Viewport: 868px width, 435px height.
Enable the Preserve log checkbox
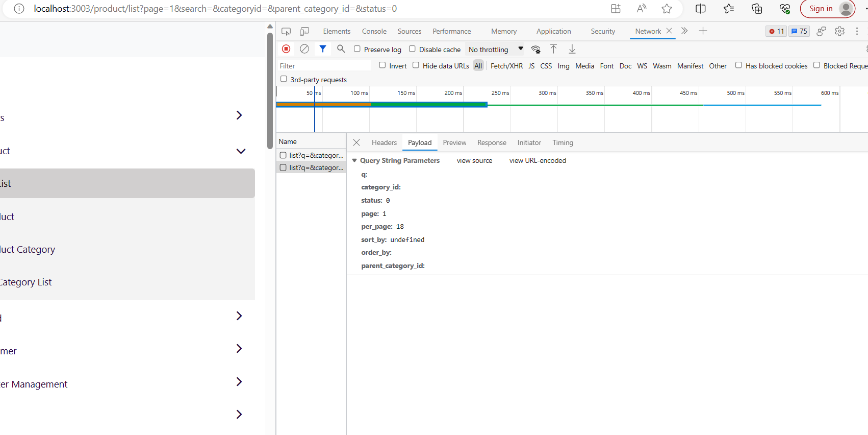(x=357, y=49)
